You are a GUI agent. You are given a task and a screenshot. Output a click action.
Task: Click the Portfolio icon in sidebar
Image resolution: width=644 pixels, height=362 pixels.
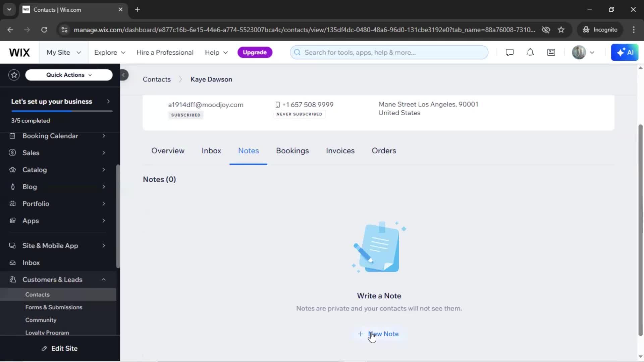click(x=12, y=204)
